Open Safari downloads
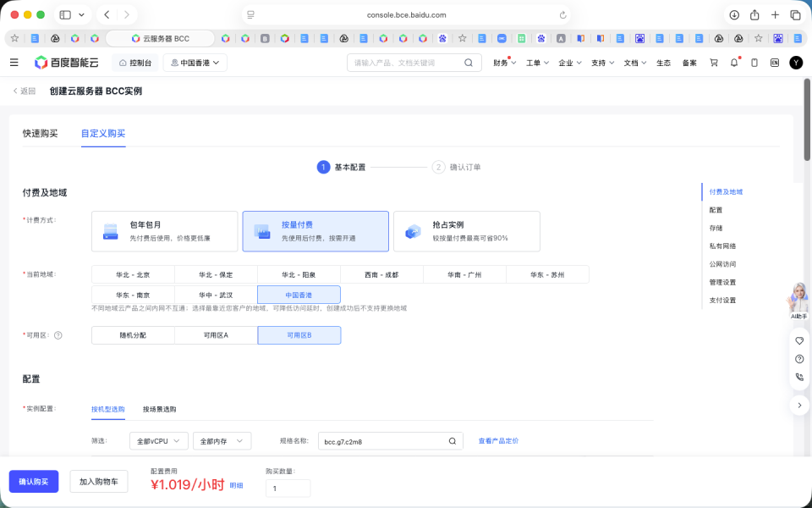812x508 pixels. 734,15
